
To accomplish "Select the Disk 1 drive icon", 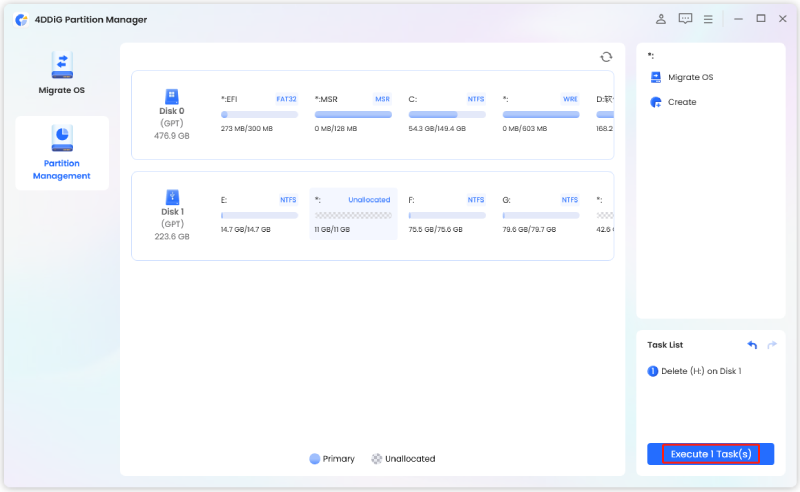I will pos(172,197).
